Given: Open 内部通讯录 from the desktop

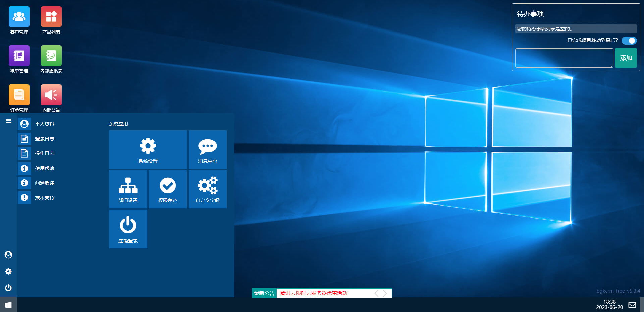Looking at the screenshot, I should click(x=51, y=56).
